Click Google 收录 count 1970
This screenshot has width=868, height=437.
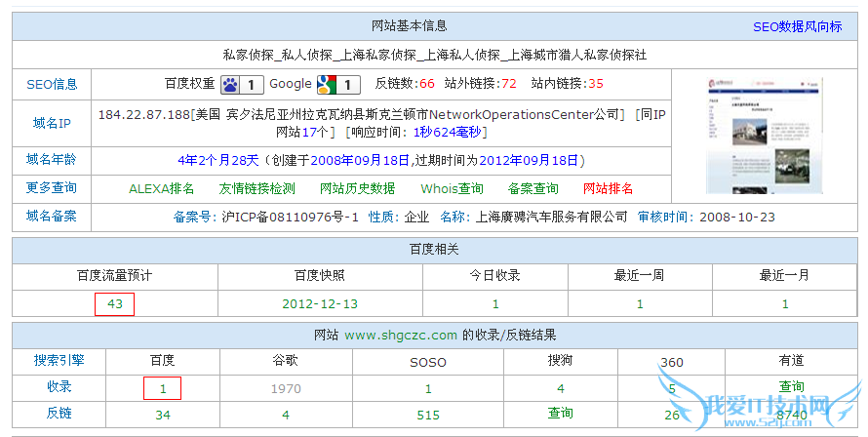pos(286,389)
